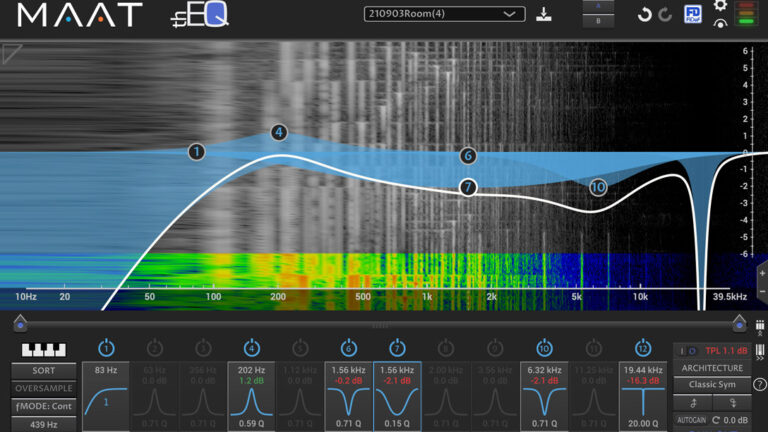Enable band 8 power button
The width and height of the screenshot is (768, 432).
point(446,348)
